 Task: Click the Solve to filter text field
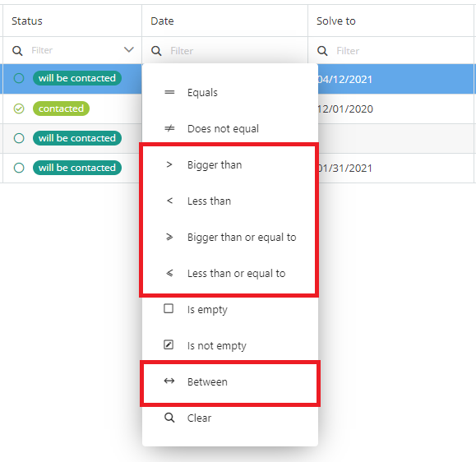[x=404, y=51]
